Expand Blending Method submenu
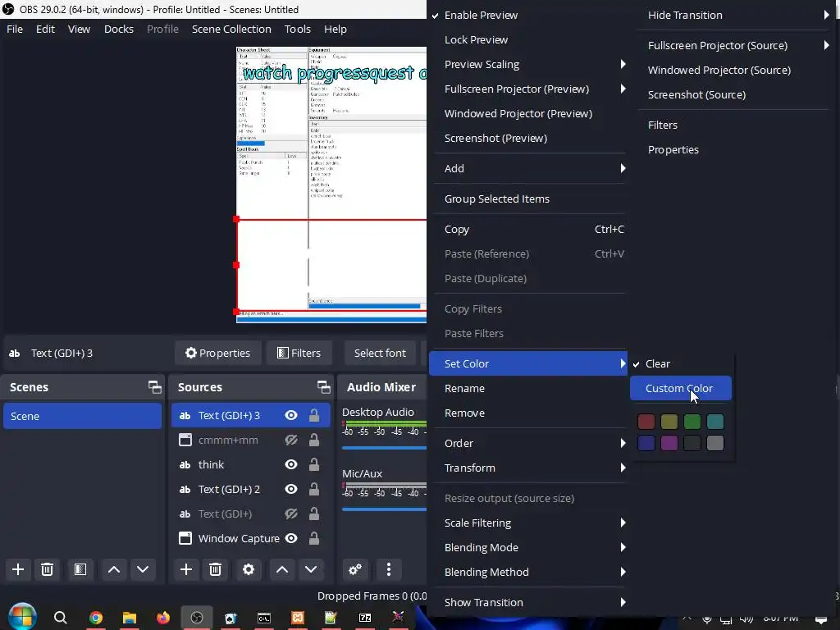The width and height of the screenshot is (840, 630). (528, 572)
